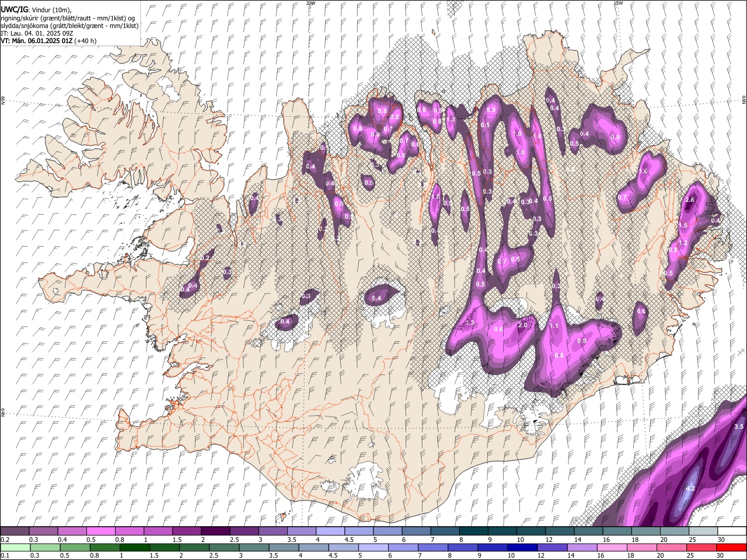Click the 'VT: Mán. 06.01.2025 01Z' valid time
Image resolution: width=747 pixels, height=560 pixels.
point(35,41)
